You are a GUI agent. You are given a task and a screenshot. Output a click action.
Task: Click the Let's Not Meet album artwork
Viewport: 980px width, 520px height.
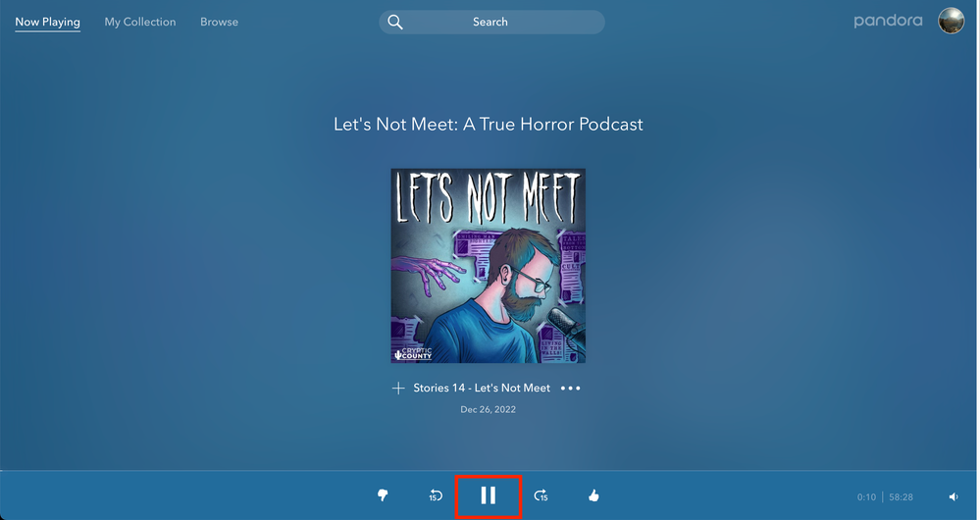(x=489, y=266)
